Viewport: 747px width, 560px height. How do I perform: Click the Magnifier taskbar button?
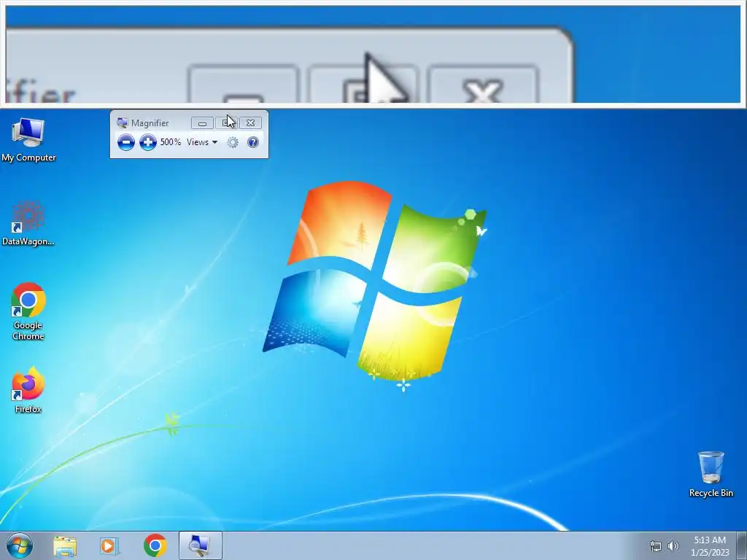(200, 545)
